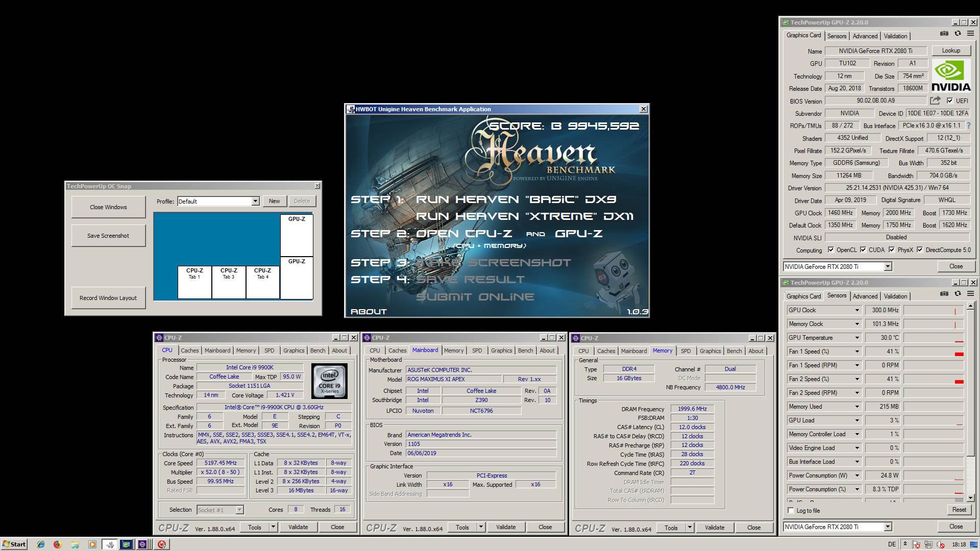Click Save Screenshot in OC Snap
Screen dimensions: 980x551
tap(108, 236)
